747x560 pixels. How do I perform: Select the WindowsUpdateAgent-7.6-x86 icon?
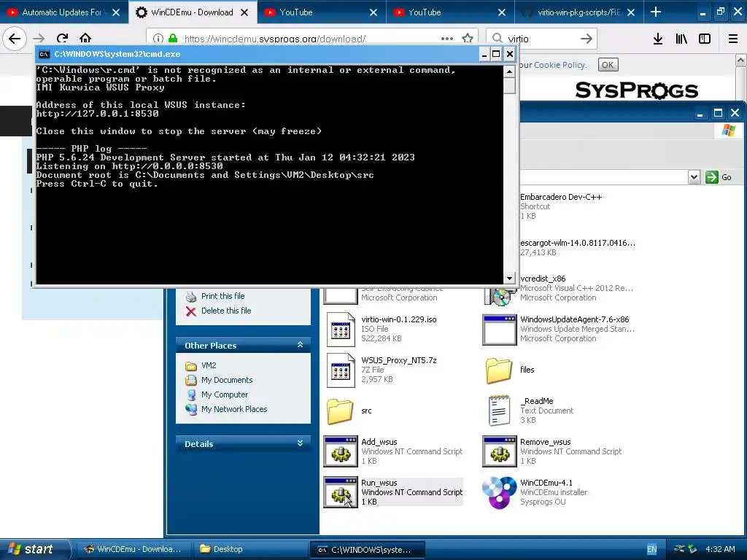[x=499, y=329]
